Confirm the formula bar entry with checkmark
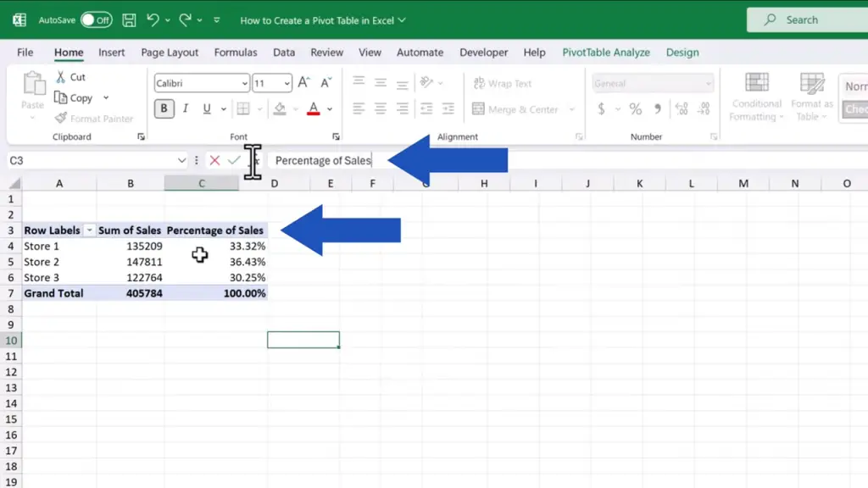The image size is (868, 488). click(234, 160)
